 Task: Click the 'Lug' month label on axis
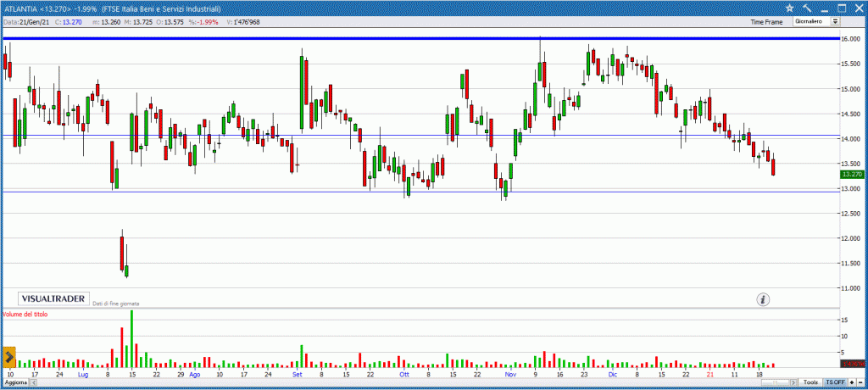point(83,375)
